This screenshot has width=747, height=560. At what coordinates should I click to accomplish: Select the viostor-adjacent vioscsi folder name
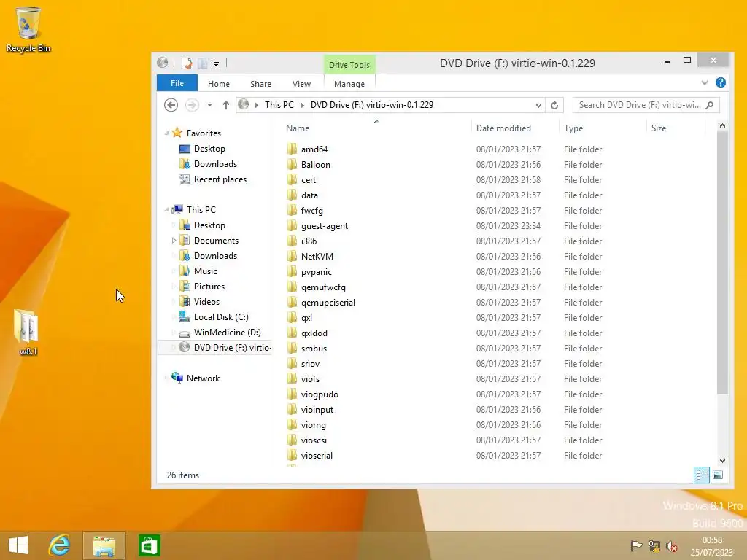pos(314,440)
